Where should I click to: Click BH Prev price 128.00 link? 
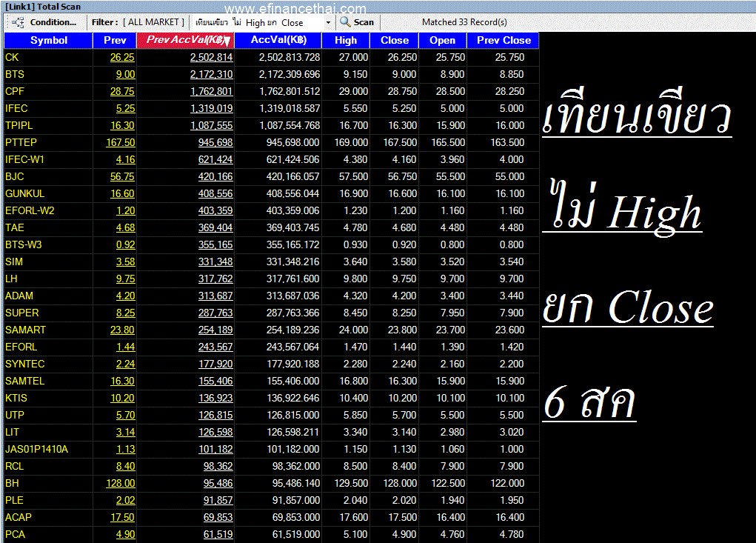[x=121, y=483]
